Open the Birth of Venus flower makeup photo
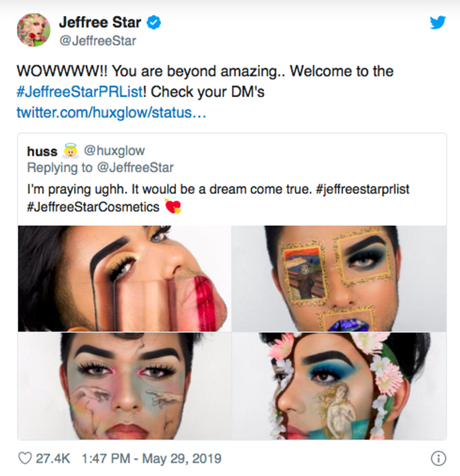The image size is (460, 476). tap(339, 386)
